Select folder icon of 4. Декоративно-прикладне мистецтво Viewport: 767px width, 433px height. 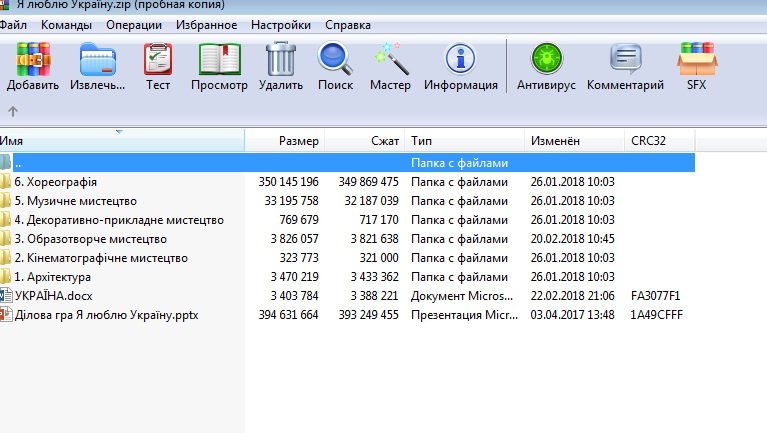5,220
